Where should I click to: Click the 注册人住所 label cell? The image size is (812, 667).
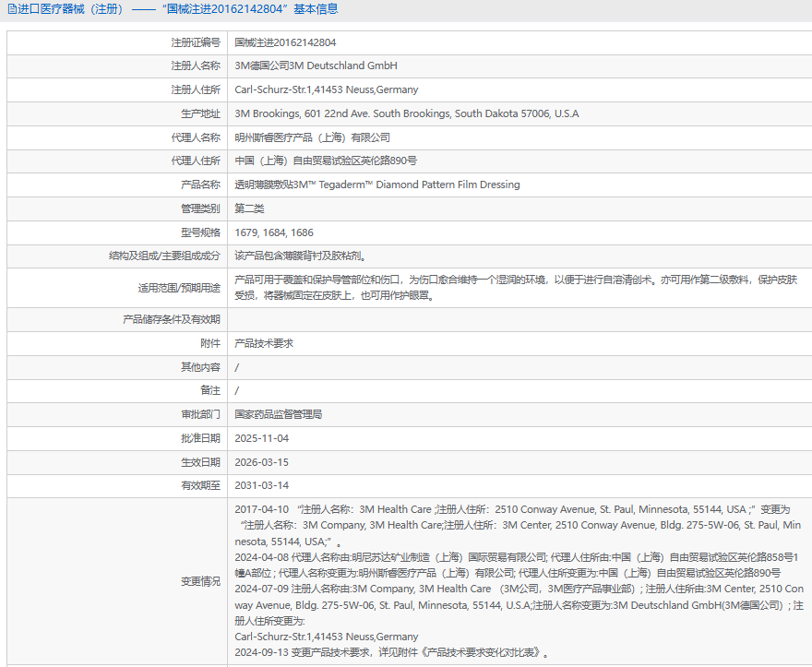[117, 89]
